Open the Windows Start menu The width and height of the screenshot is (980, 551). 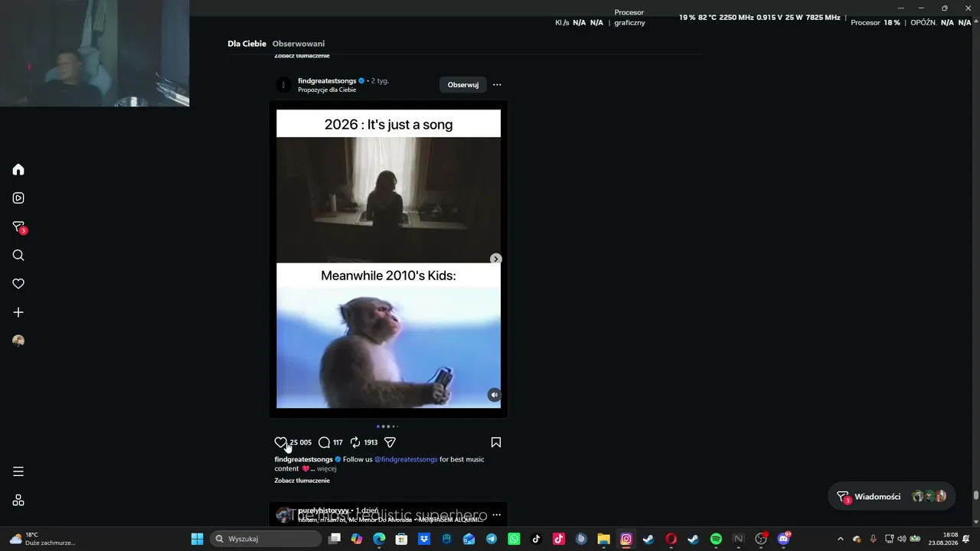click(197, 539)
